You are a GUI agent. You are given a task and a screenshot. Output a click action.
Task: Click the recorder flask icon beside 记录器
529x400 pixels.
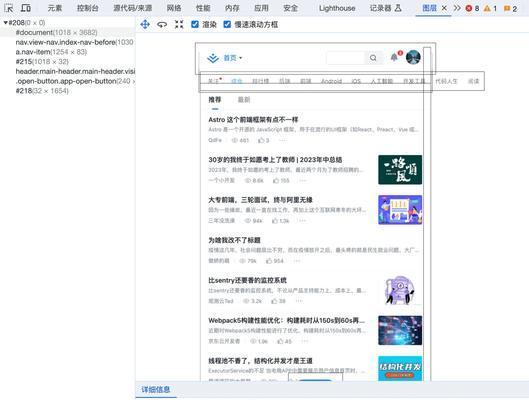398,8
